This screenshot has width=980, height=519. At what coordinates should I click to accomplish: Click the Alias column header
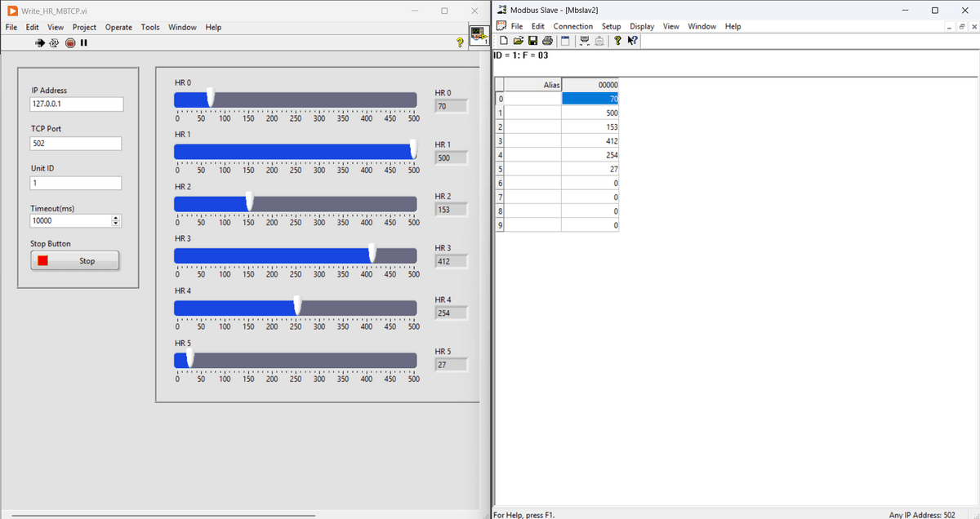(532, 85)
